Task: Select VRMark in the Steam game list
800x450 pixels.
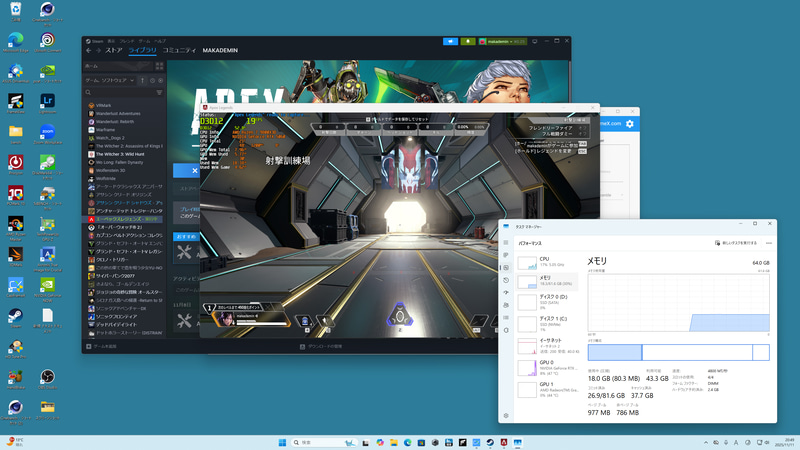Action: point(104,106)
